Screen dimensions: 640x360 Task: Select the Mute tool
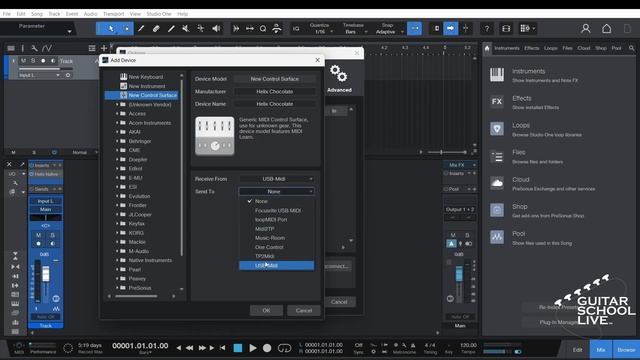[186, 29]
